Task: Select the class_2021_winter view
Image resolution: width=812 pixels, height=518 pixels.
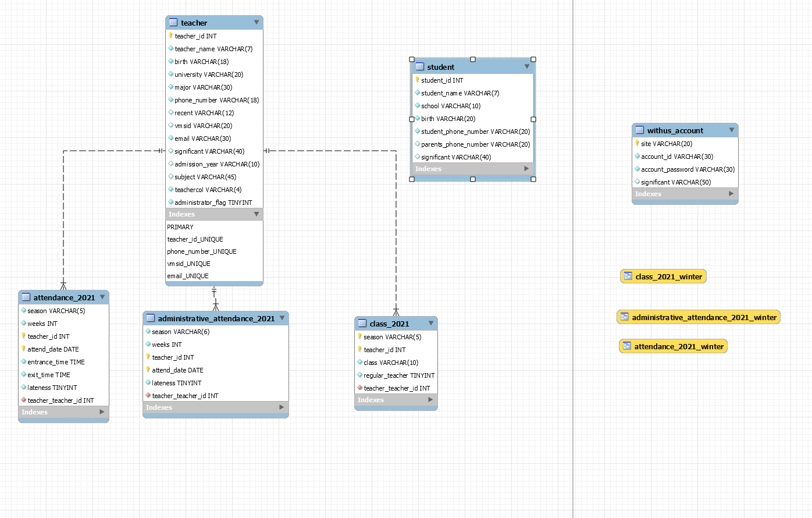Action: click(x=664, y=276)
